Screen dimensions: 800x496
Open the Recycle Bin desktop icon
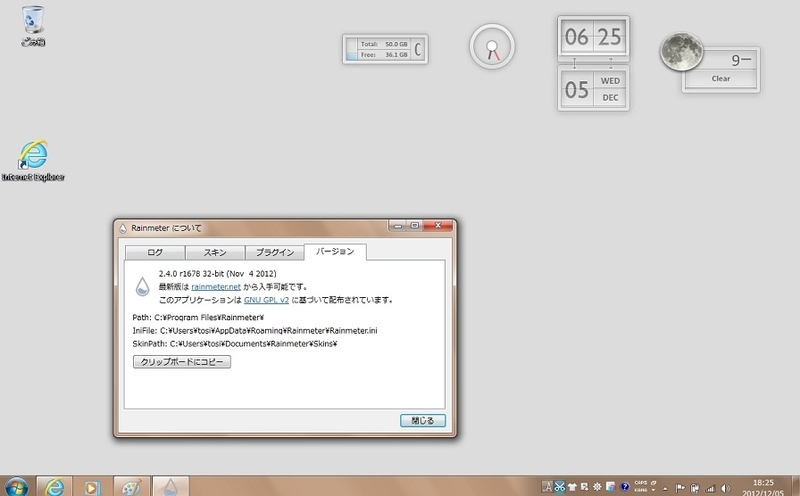[x=33, y=26]
